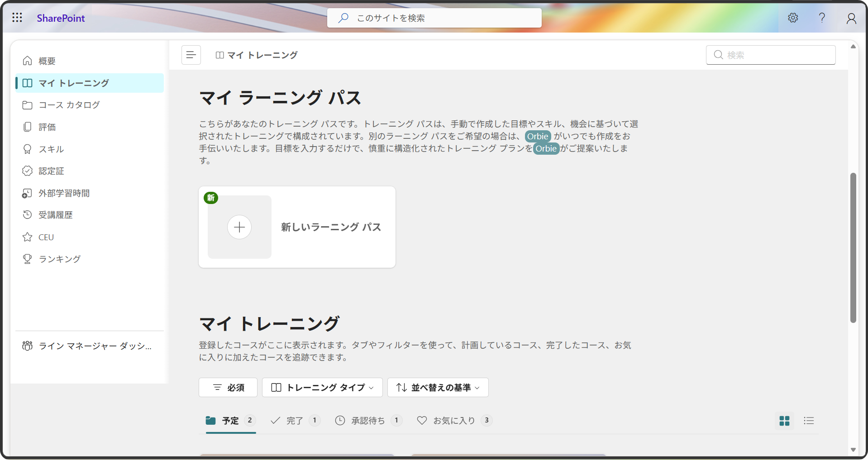Switch to grid card view
Image resolution: width=868 pixels, height=460 pixels.
[784, 421]
